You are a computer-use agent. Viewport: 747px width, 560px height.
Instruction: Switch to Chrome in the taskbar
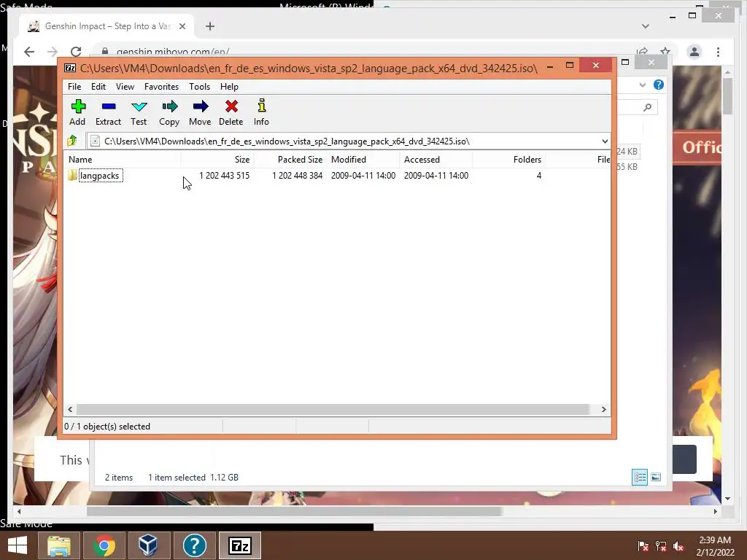104,545
